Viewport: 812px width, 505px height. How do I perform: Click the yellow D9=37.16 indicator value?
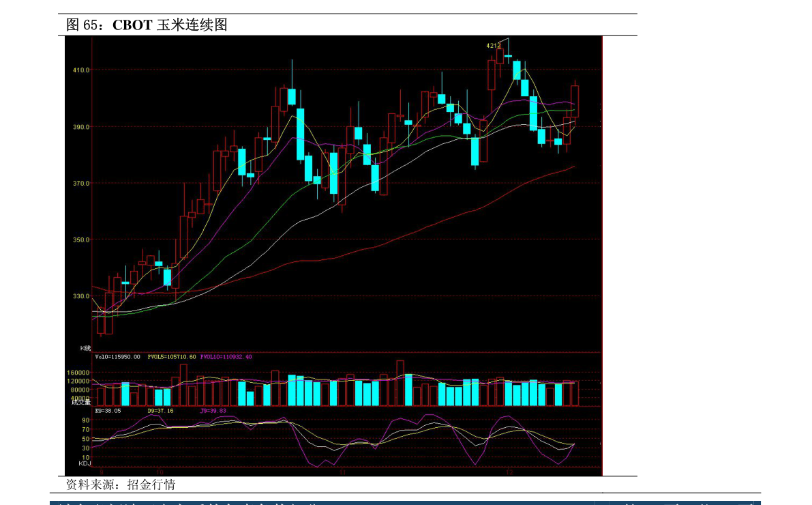coord(160,411)
